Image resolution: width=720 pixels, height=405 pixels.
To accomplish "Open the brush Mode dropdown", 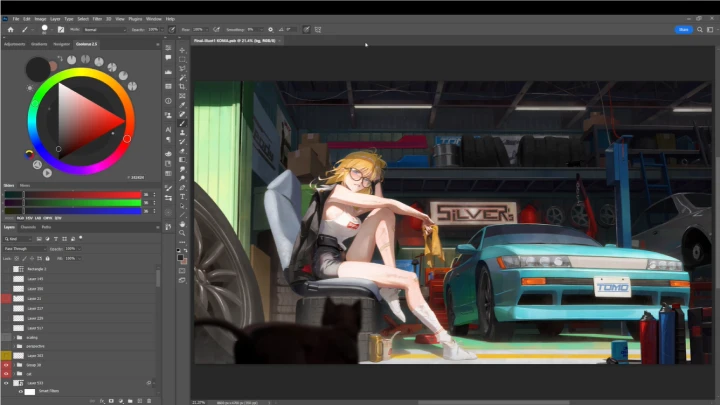I will [105, 29].
